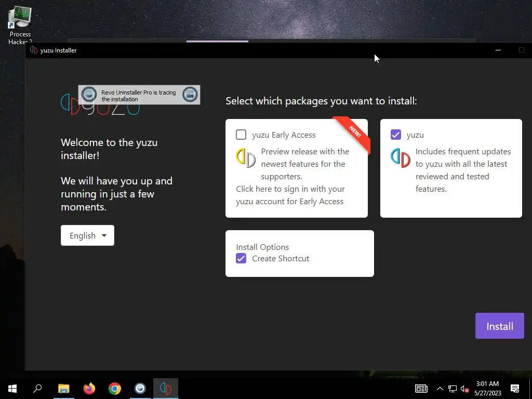Open the clock showing 3:01 AM
532x399 pixels.
(x=487, y=389)
